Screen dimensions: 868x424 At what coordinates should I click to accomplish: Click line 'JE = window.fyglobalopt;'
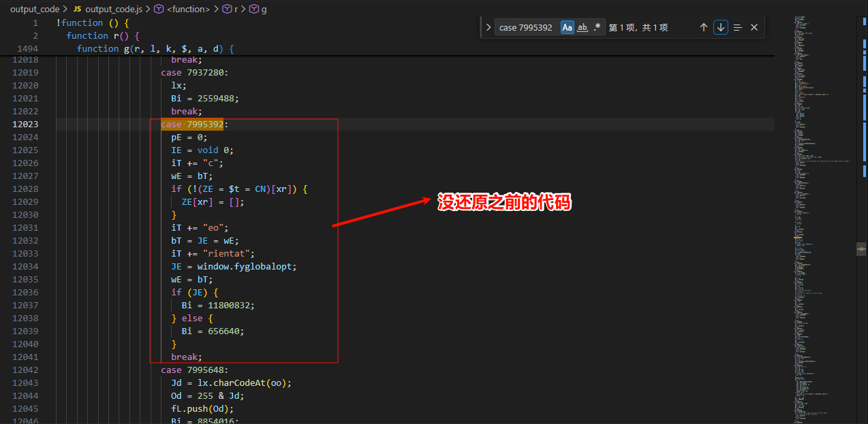[234, 267]
